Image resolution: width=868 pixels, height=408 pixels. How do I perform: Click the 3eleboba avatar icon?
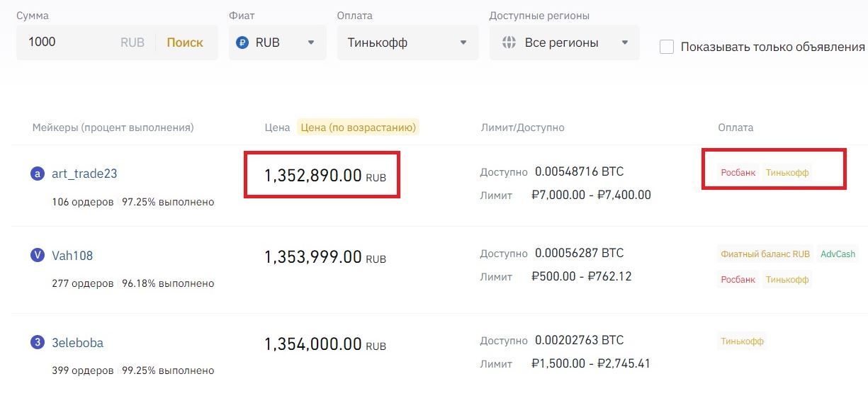click(x=38, y=343)
